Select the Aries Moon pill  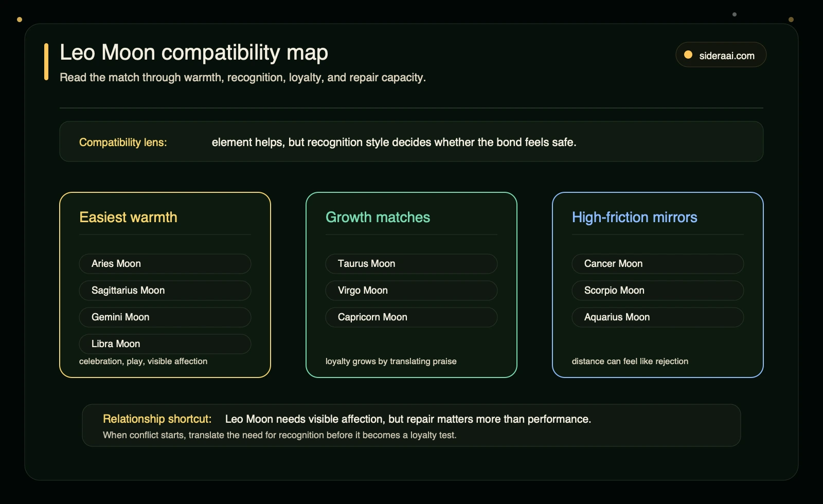coord(165,264)
